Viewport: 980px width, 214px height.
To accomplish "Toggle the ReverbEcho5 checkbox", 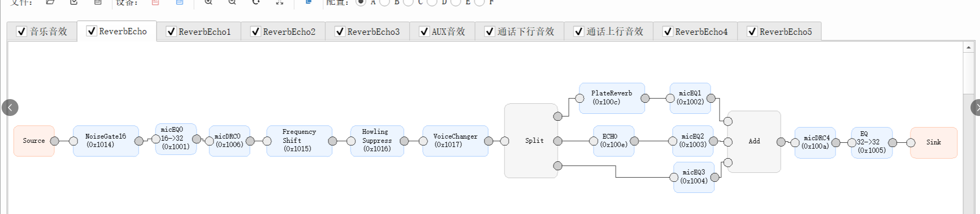I will pyautogui.click(x=752, y=32).
